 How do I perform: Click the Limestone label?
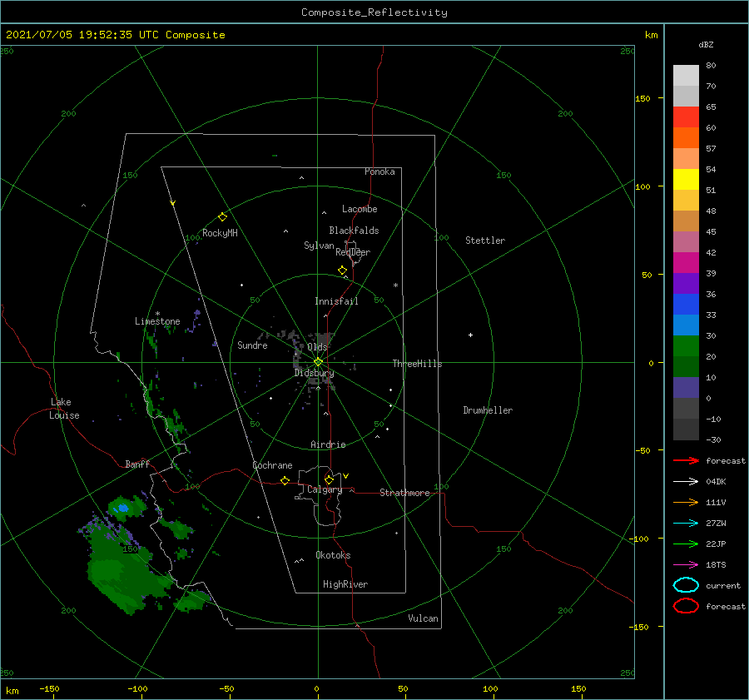point(157,321)
